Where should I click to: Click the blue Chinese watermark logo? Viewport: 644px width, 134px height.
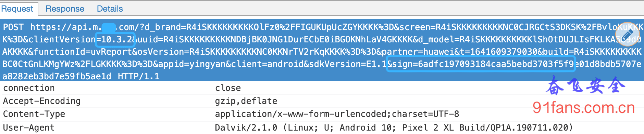[x=585, y=85]
